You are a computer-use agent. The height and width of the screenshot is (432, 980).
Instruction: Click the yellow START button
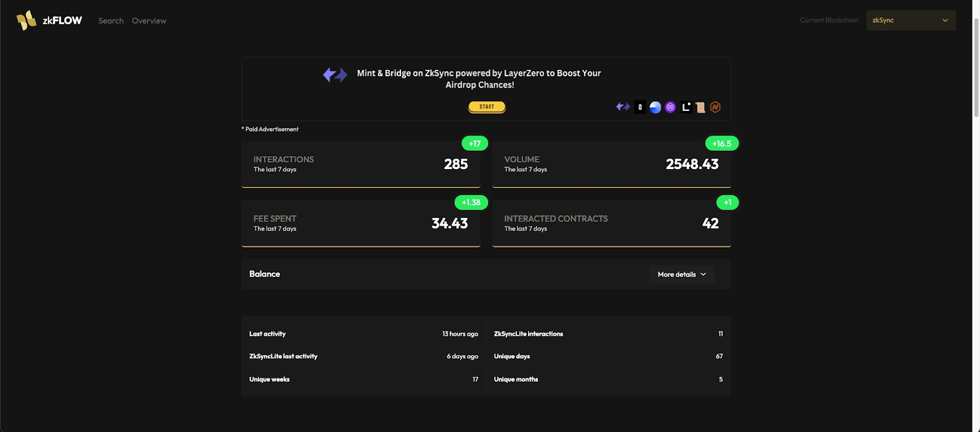pos(487,107)
